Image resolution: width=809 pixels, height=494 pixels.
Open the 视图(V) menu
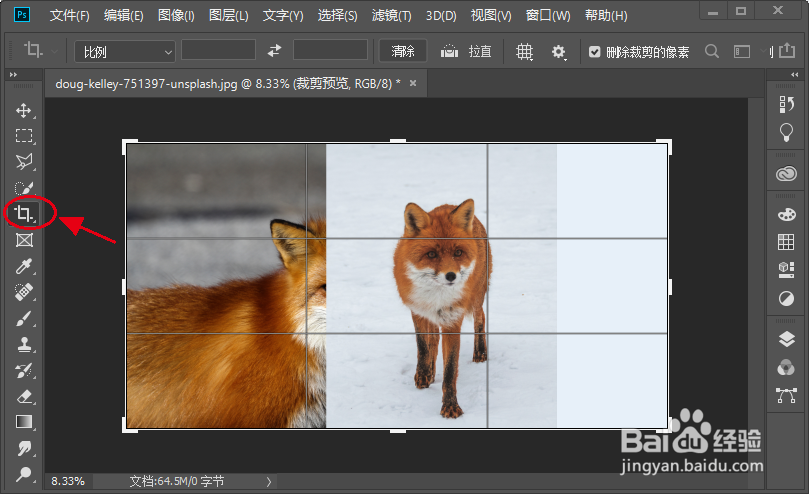click(491, 15)
